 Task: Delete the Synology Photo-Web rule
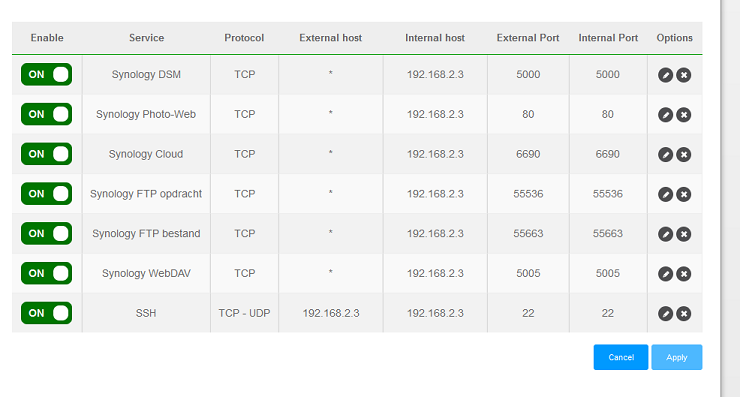[683, 115]
